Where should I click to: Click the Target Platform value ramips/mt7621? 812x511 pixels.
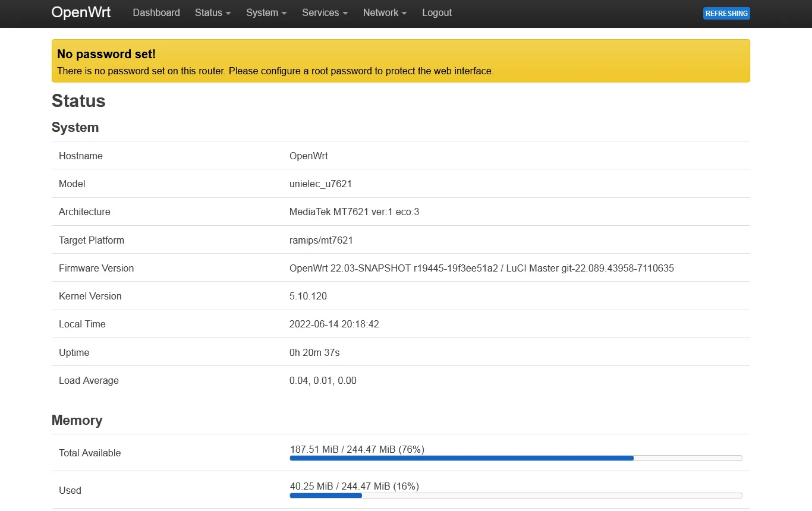point(321,240)
